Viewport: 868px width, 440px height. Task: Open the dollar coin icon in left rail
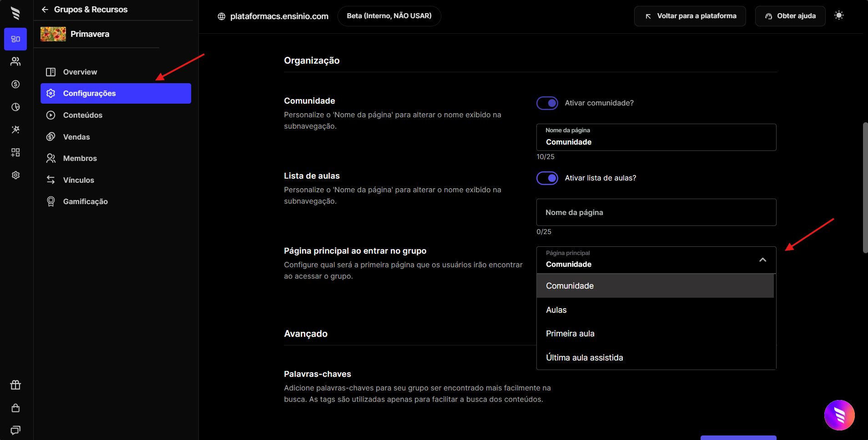[15, 84]
